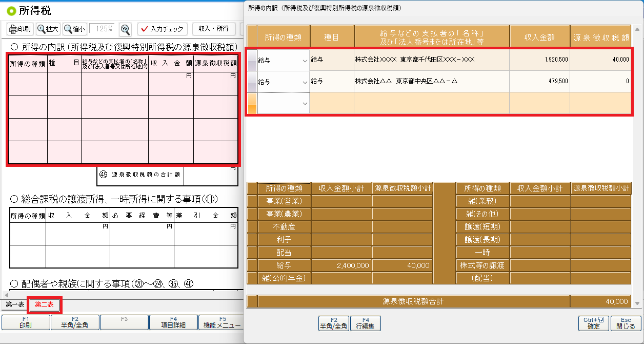Zoom out with the 縮小 magnifier
The height and width of the screenshot is (344, 644).
pyautogui.click(x=75, y=29)
